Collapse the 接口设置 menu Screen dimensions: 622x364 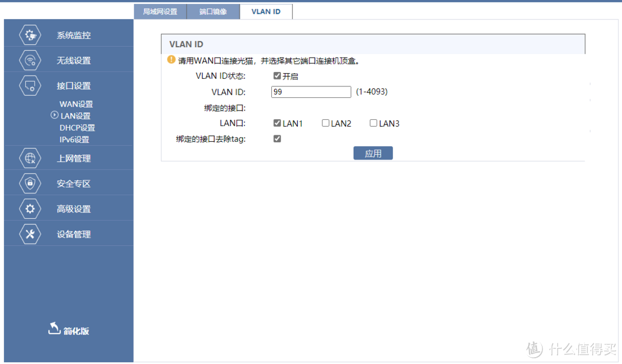[x=69, y=86]
